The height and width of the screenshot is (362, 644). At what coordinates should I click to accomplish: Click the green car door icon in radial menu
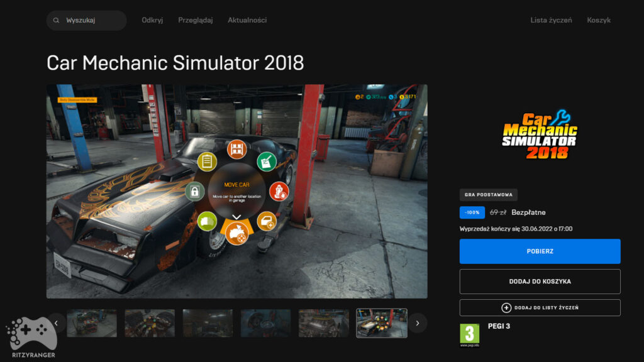pos(206,221)
